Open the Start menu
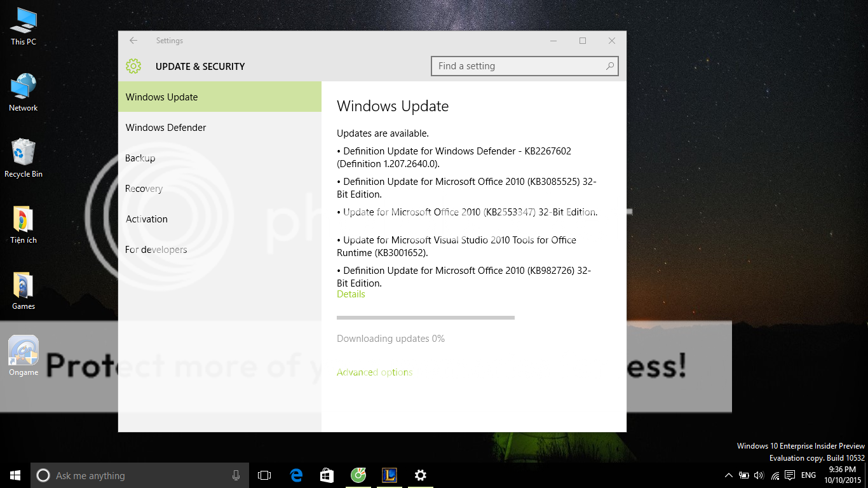868x488 pixels. pos(15,475)
